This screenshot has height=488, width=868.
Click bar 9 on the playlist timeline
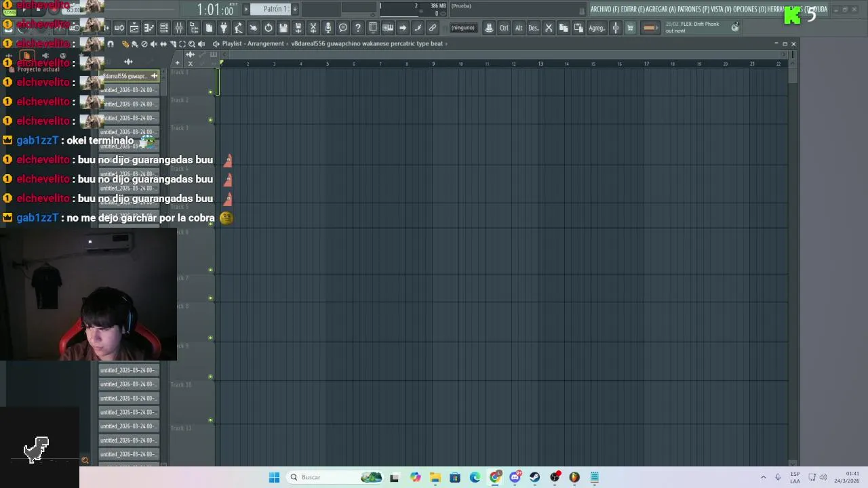433,64
